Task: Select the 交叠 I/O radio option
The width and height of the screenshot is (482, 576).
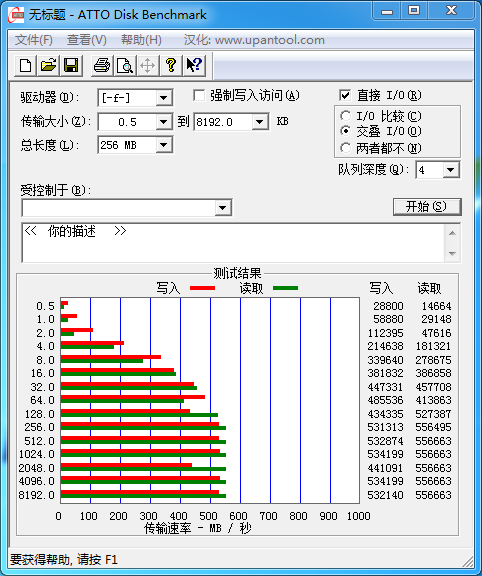Action: (x=345, y=131)
